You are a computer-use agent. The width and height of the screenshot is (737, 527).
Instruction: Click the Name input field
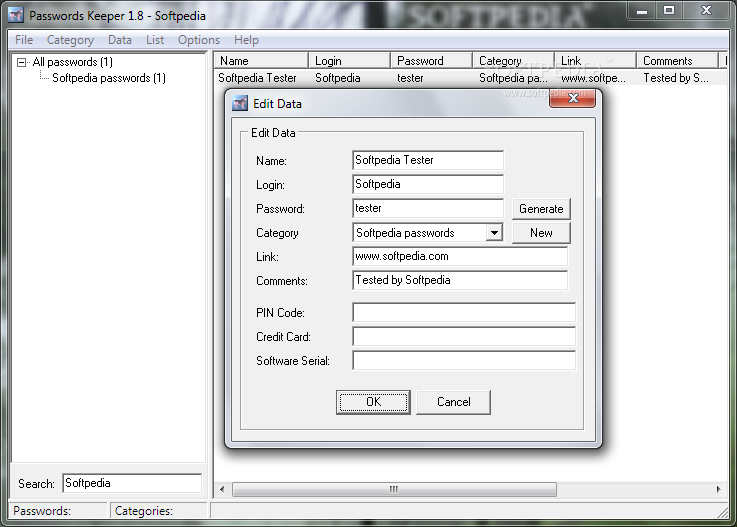point(428,160)
